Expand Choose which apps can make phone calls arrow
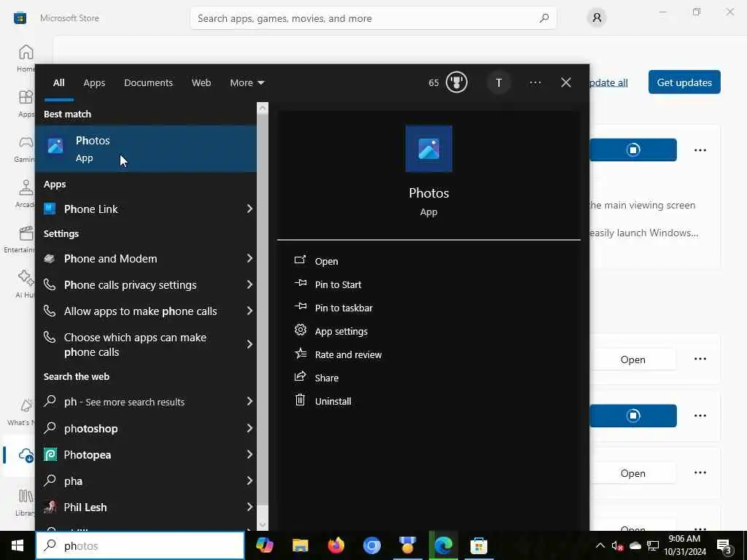747x560 pixels. [x=249, y=344]
